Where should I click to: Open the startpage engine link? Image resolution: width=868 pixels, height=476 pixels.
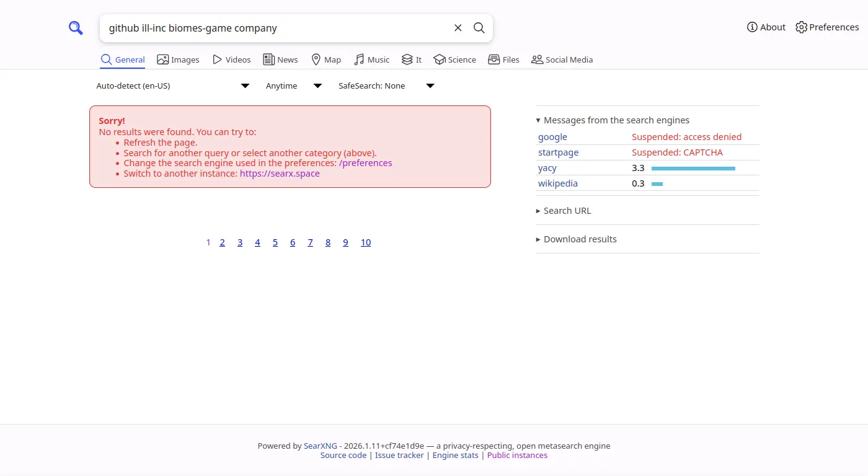coord(558,152)
